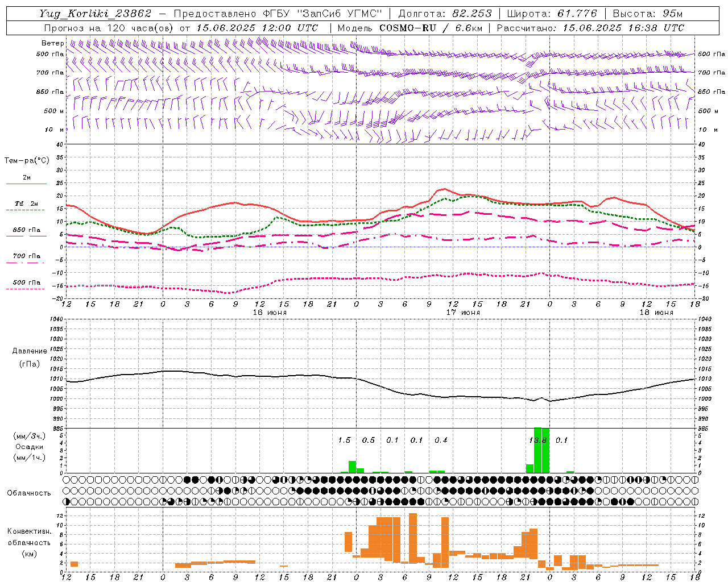Viewport: 728px width, 582px height.
Task: Click the 17 июня date label
Action: [463, 313]
